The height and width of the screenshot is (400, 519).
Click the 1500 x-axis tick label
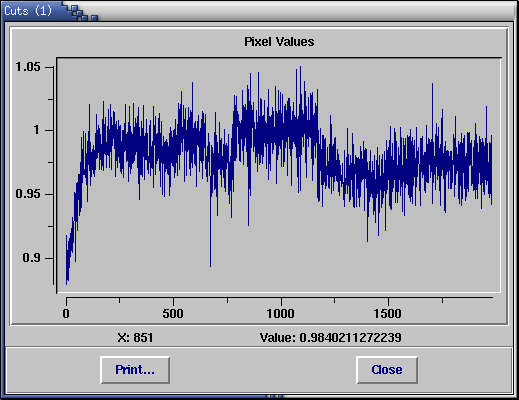point(388,314)
